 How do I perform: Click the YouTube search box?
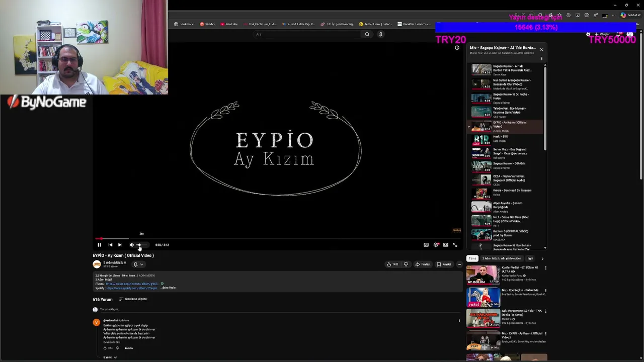307,34
